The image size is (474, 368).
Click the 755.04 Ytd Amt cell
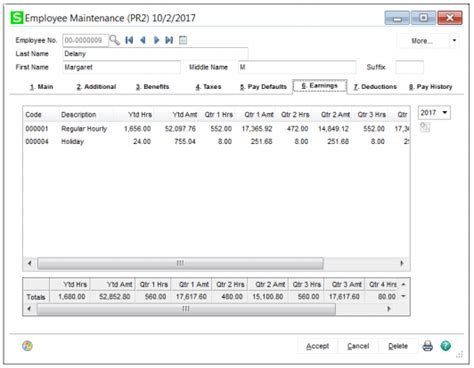coord(185,142)
